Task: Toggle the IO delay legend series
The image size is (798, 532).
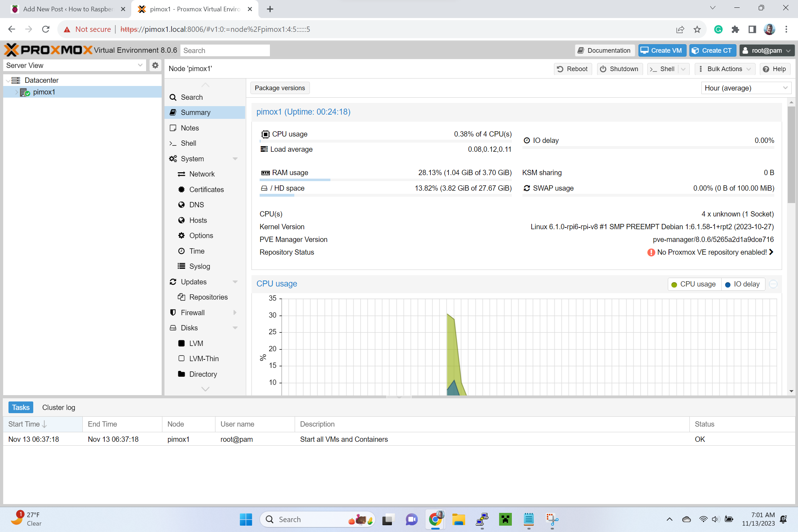Action: pos(742,284)
